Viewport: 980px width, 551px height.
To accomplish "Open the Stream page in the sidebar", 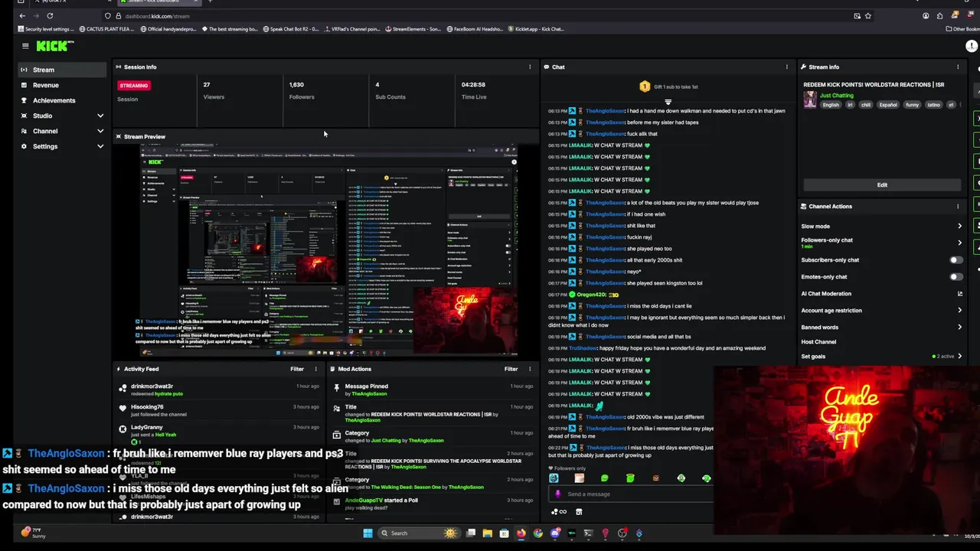I will pyautogui.click(x=62, y=70).
